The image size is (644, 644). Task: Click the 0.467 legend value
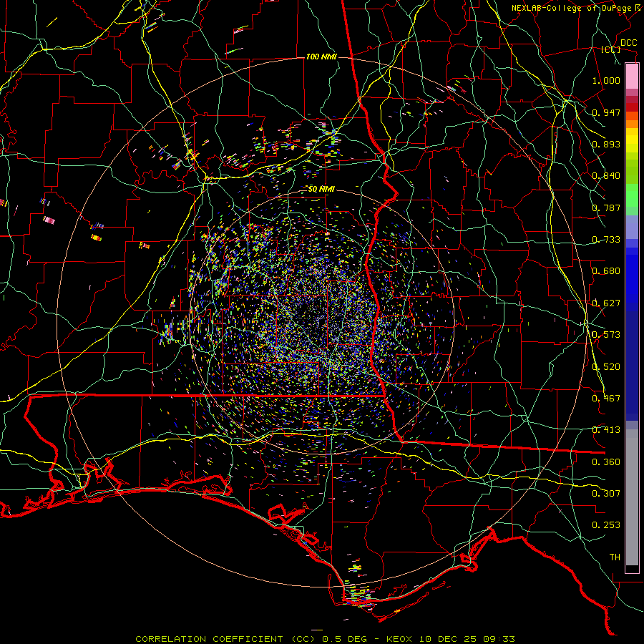pyautogui.click(x=606, y=399)
